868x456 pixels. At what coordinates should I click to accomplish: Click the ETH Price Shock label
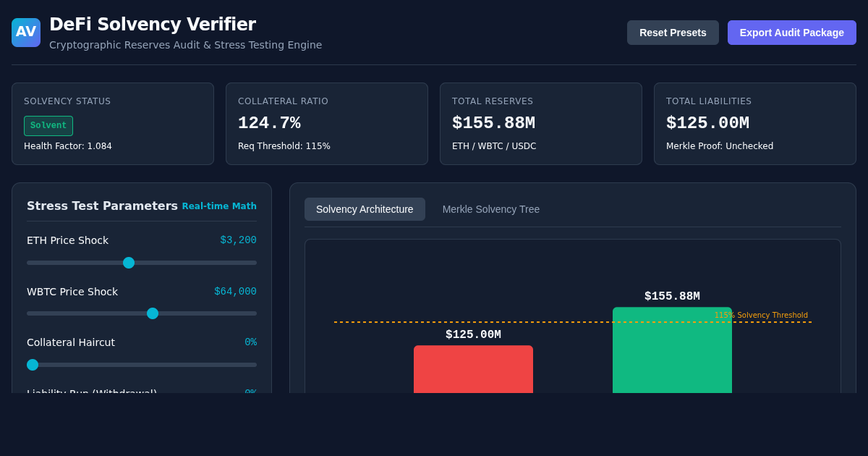67,240
